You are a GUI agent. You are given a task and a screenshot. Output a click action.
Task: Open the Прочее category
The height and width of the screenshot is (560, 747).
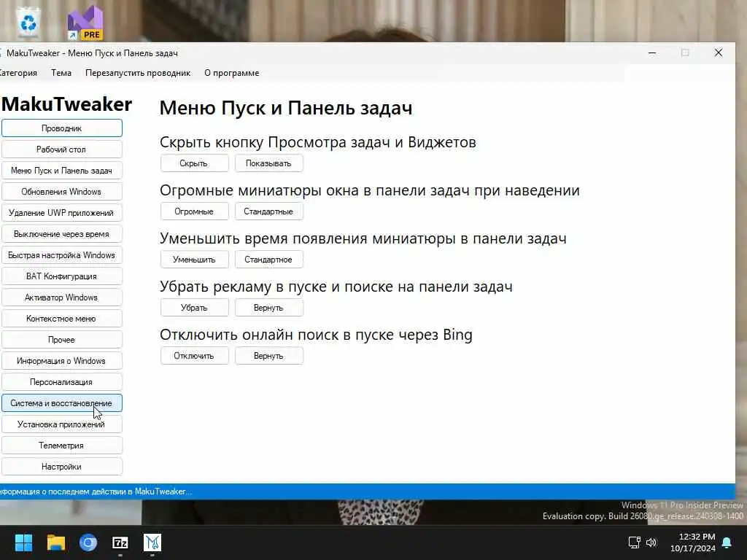(x=62, y=340)
